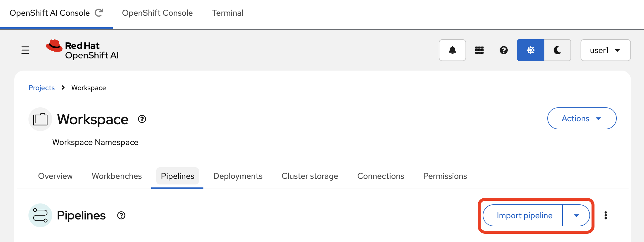This screenshot has width=644, height=242.
Task: Open the pipelines kebab options menu
Action: pos(606,216)
